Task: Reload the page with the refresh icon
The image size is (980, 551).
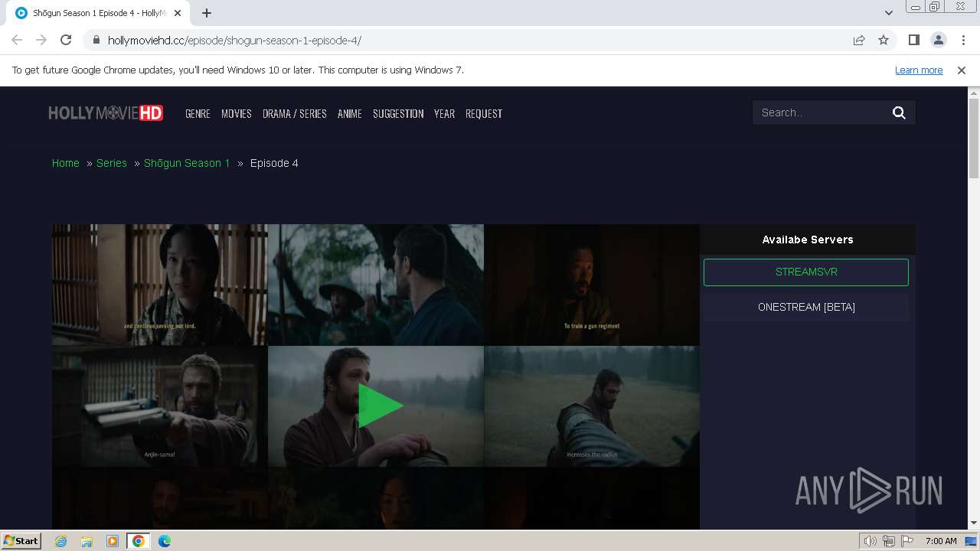Action: pos(66,40)
